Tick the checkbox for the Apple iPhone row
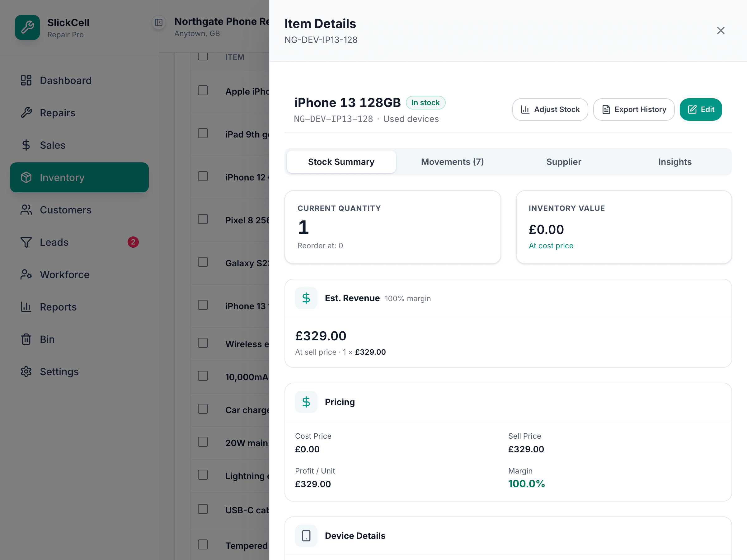The image size is (747, 560). click(x=203, y=91)
